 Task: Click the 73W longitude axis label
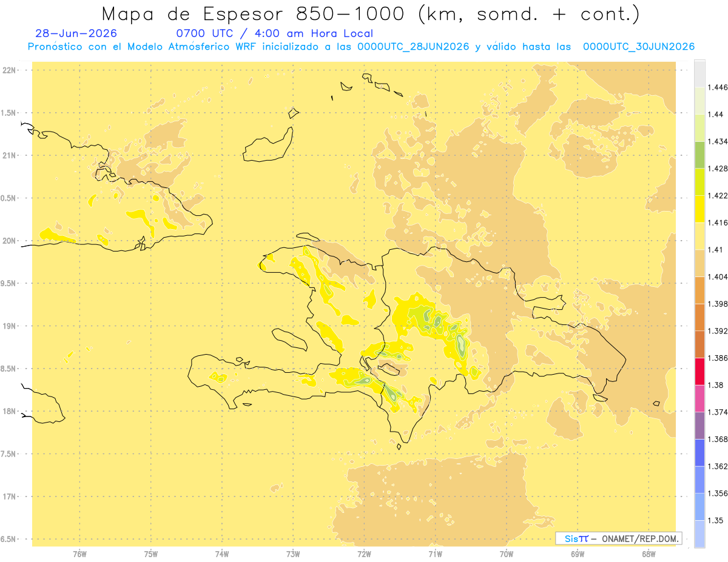[293, 554]
